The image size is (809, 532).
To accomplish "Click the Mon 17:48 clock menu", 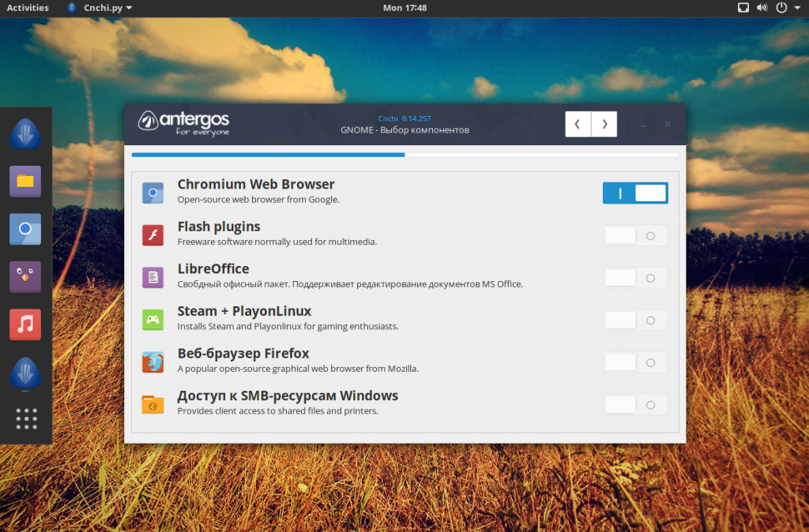I will [404, 8].
